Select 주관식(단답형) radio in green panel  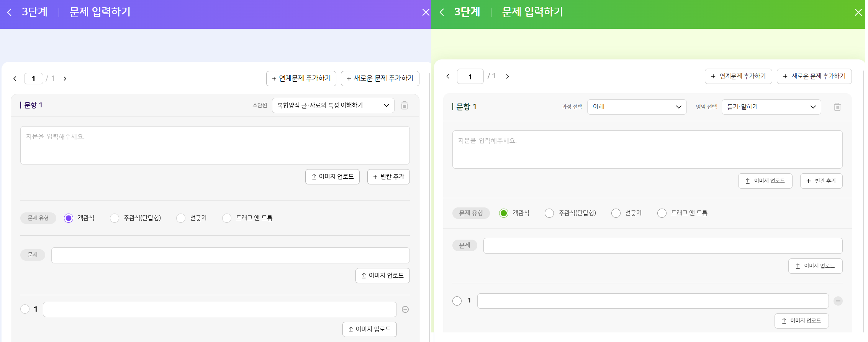point(549,213)
